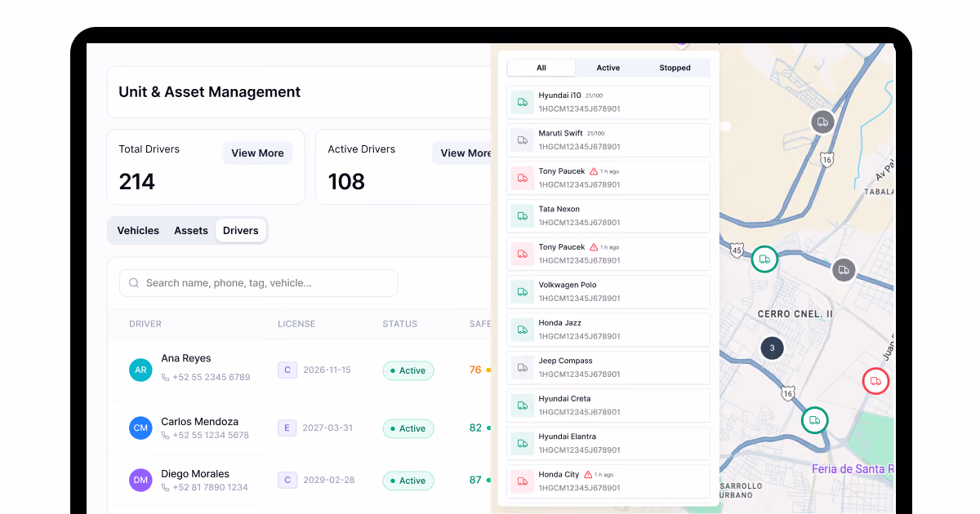Click phone icon under Diego Morales
This screenshot has height=514, width=980.
pos(166,488)
